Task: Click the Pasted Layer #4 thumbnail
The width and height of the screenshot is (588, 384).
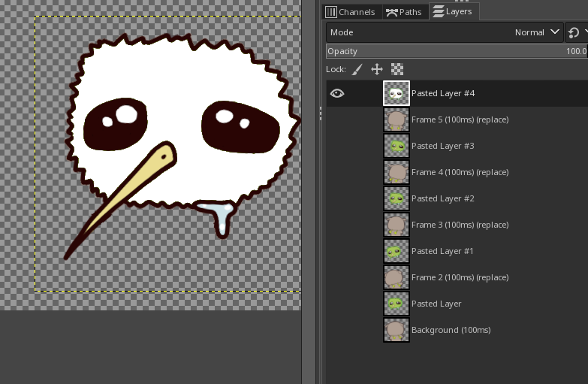Action: click(x=397, y=93)
